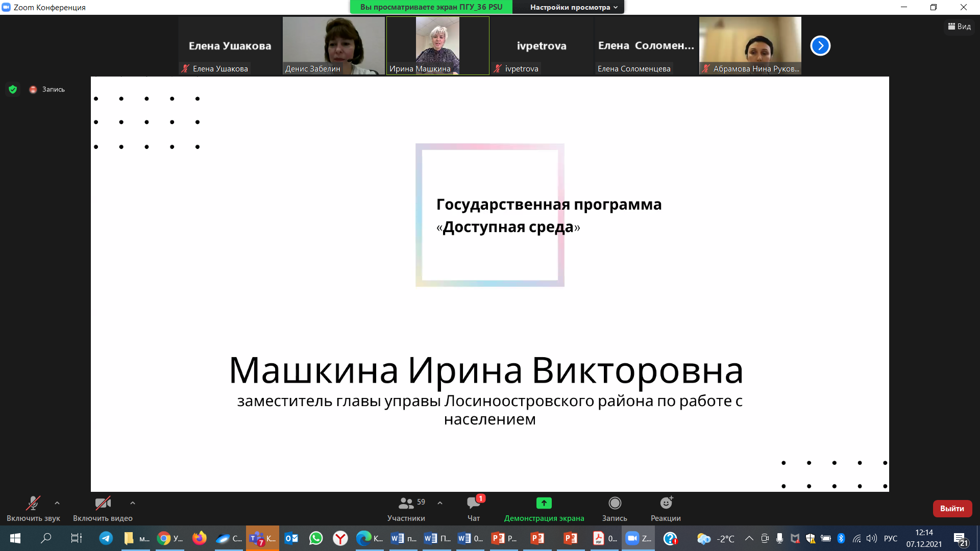980x551 pixels.
Task: Expand video options arrow next to camera
Action: [x=133, y=503]
